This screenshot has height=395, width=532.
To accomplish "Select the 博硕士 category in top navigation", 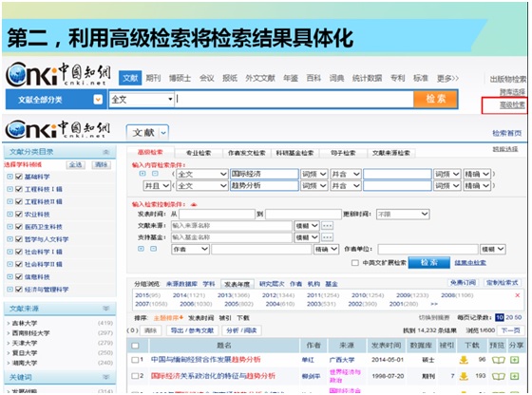I will (180, 78).
